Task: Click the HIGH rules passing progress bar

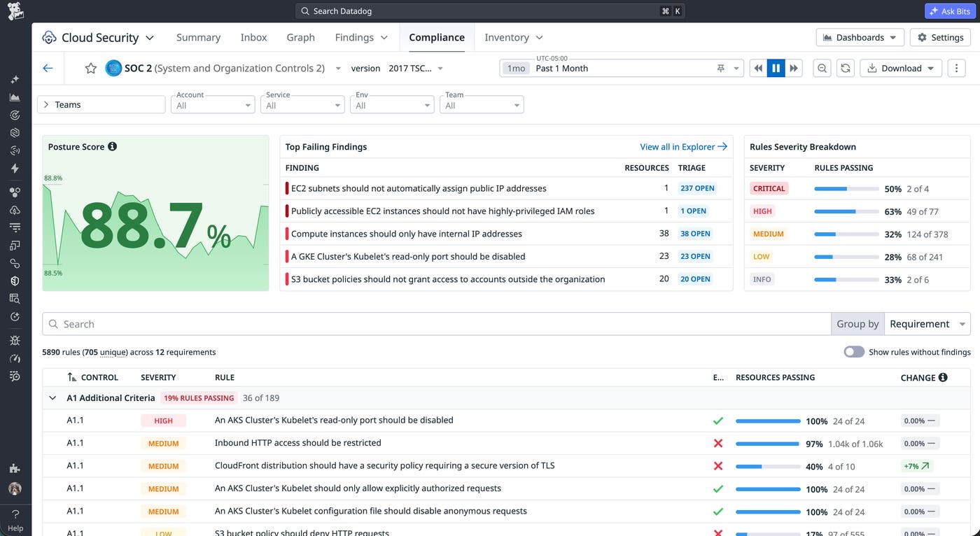Action: [x=847, y=211]
